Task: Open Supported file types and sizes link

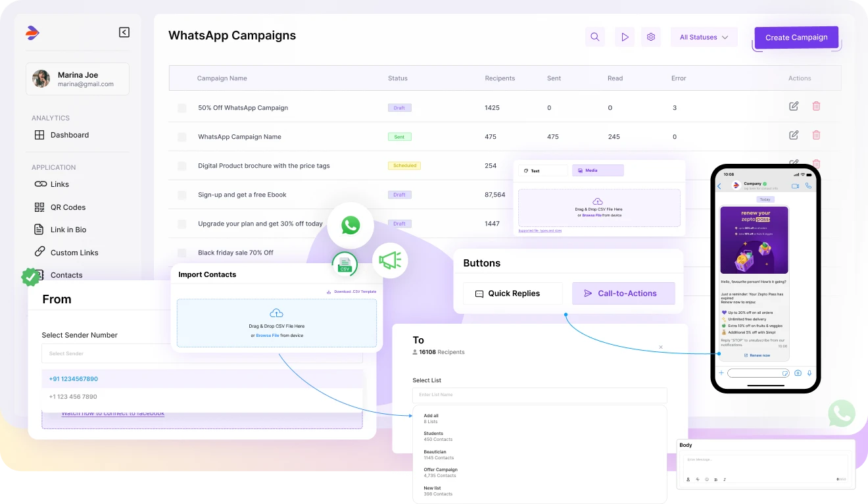Action: (540, 231)
